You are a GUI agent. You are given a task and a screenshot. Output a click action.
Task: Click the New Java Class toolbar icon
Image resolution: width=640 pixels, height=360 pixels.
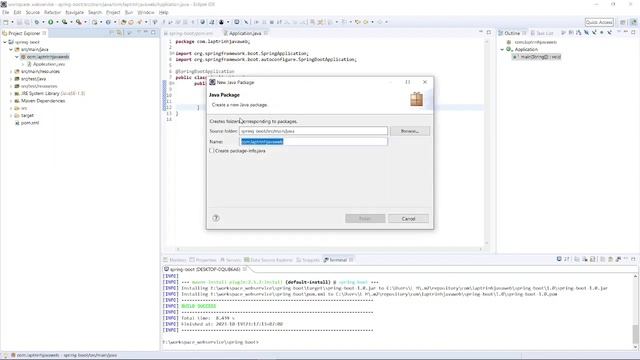[108, 22]
